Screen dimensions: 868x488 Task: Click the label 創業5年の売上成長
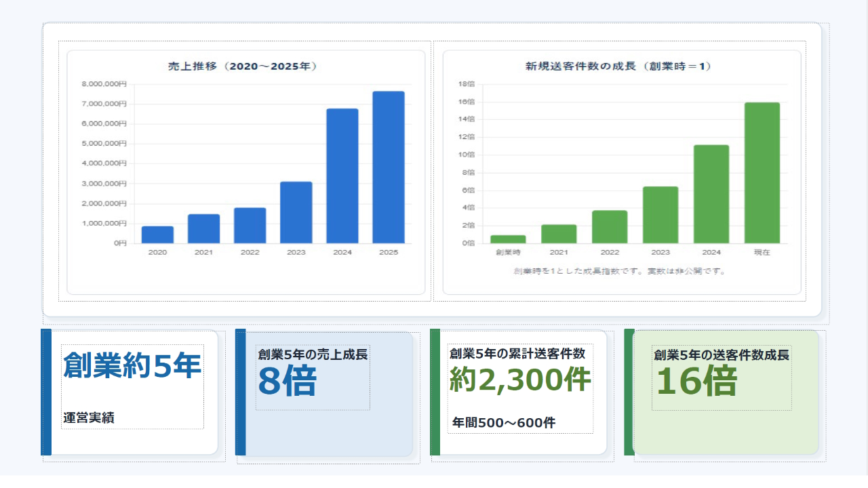313,354
